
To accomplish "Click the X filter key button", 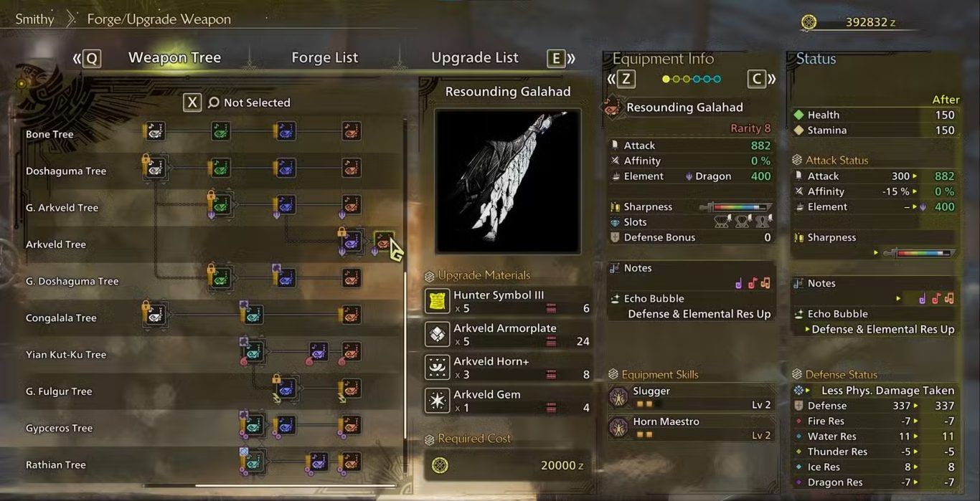I will [192, 102].
